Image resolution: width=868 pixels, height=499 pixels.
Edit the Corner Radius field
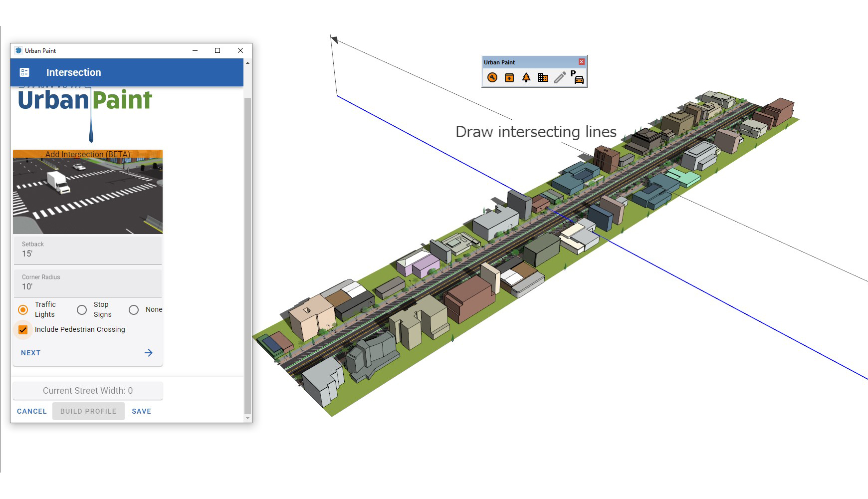87,286
